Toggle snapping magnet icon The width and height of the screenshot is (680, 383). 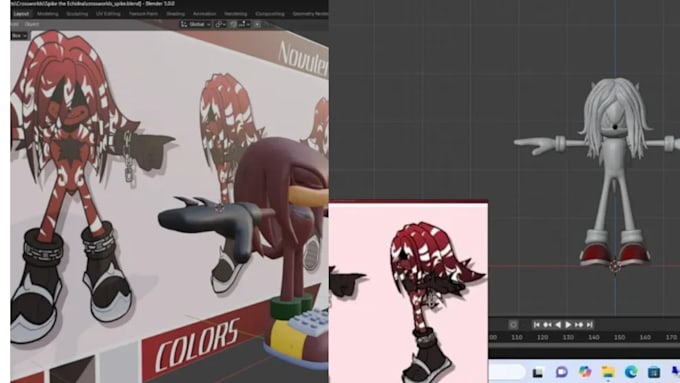[233, 24]
